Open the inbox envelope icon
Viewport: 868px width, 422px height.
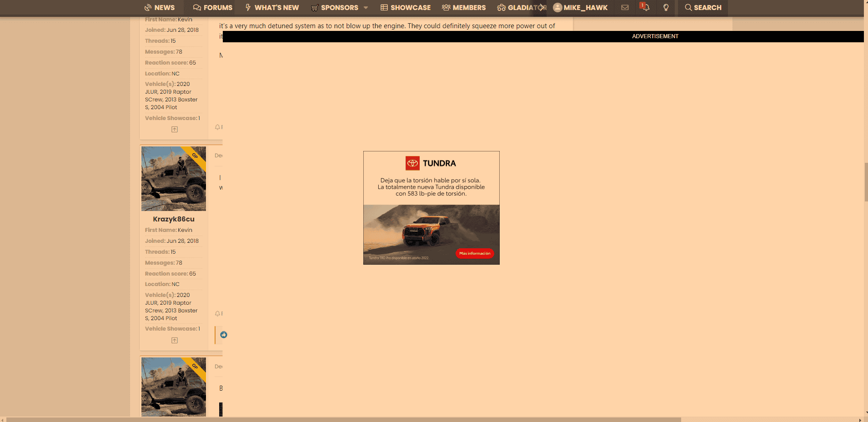click(x=625, y=8)
